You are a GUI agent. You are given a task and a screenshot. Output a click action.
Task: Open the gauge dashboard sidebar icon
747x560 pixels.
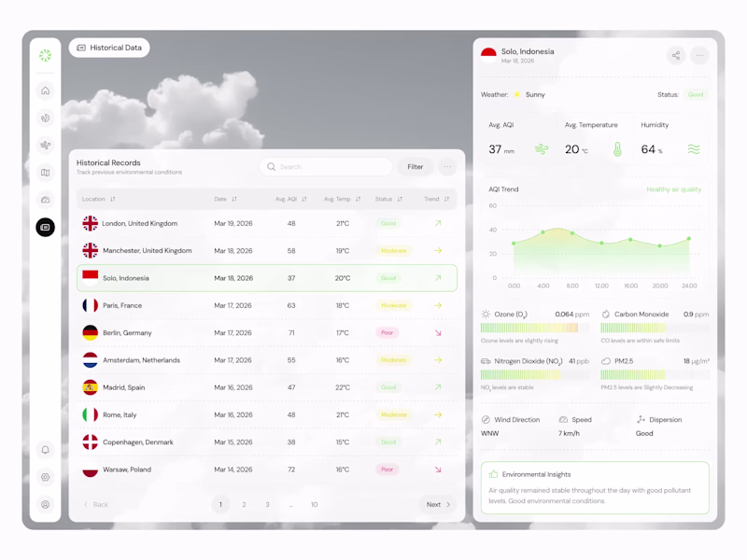click(45, 200)
